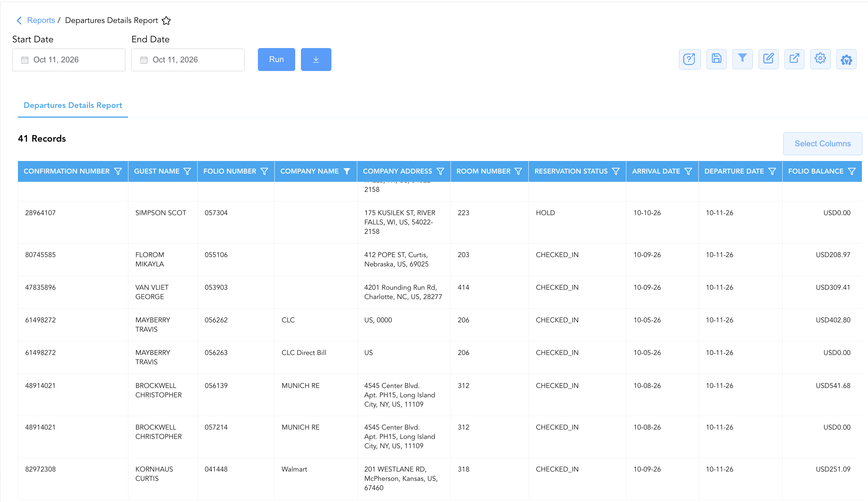The width and height of the screenshot is (868, 502).
Task: Go back using the left chevron
Action: [x=19, y=20]
